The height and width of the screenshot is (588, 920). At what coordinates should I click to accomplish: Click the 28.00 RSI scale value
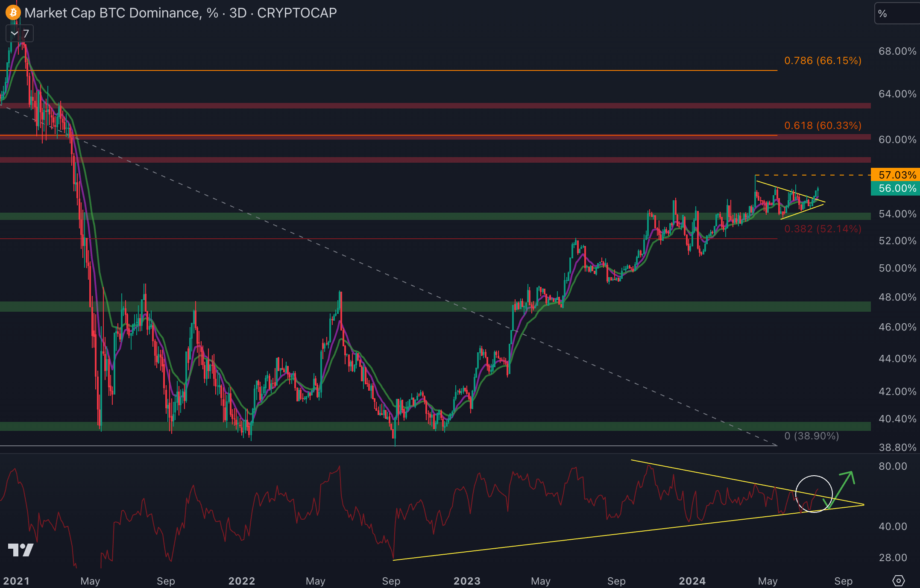(x=893, y=557)
